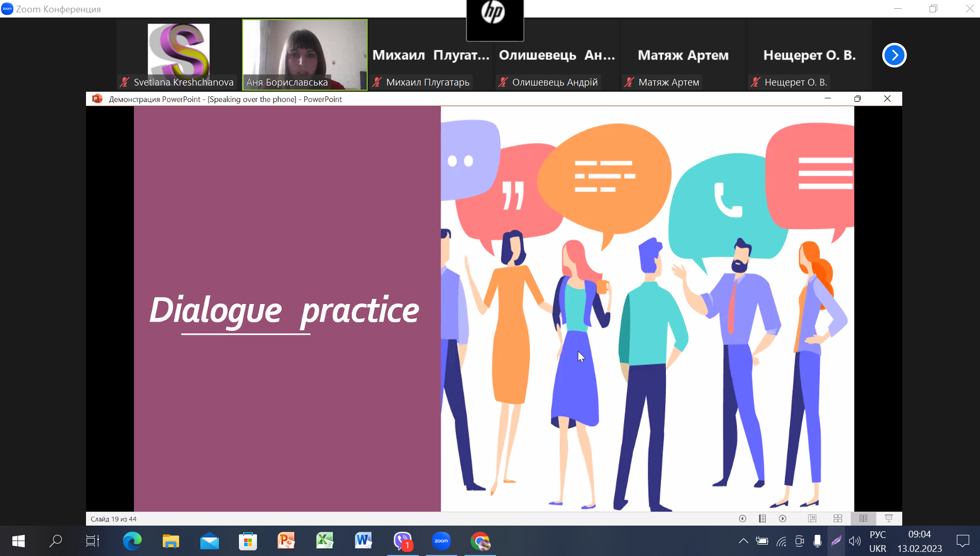This screenshot has height=556, width=980.
Task: Select Reading view icon in status bar
Action: (863, 519)
